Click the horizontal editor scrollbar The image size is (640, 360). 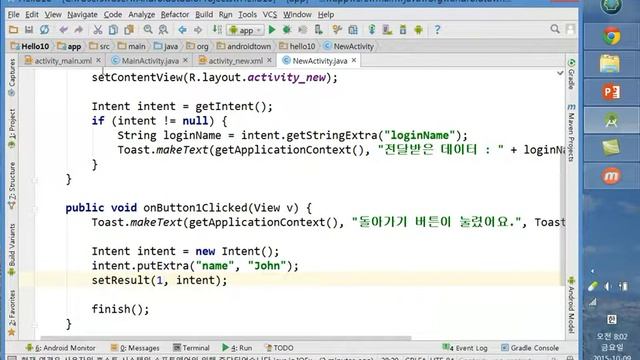[x=226, y=338]
